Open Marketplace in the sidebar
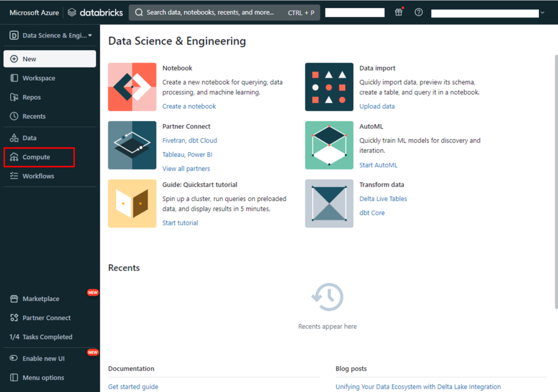The width and height of the screenshot is (558, 392). click(x=41, y=299)
